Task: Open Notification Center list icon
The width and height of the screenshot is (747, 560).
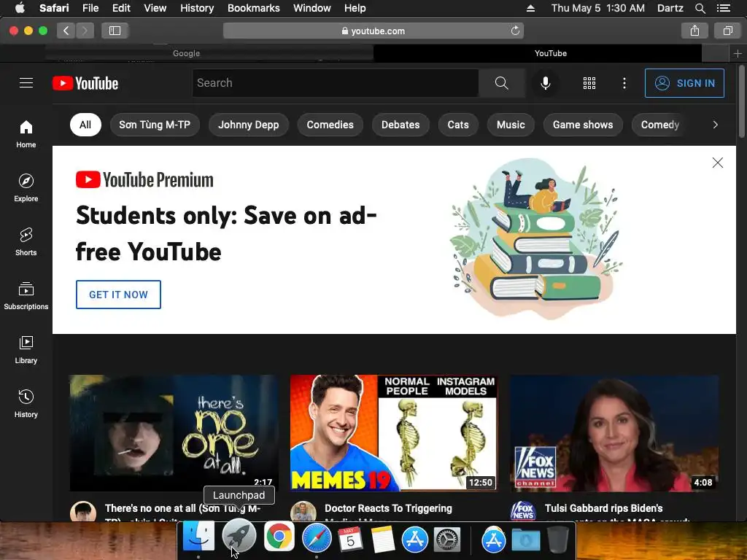Action: 724,8
